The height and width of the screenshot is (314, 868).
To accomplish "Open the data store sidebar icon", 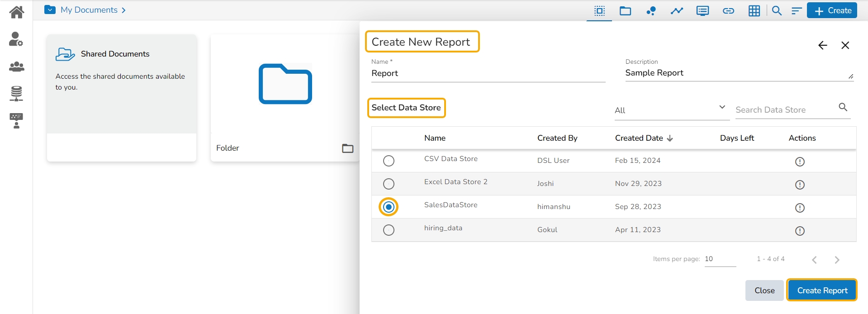I will click(x=16, y=94).
